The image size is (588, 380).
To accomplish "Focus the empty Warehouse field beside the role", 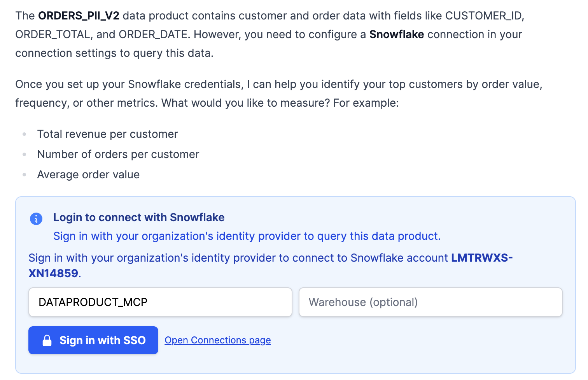I will pyautogui.click(x=430, y=302).
